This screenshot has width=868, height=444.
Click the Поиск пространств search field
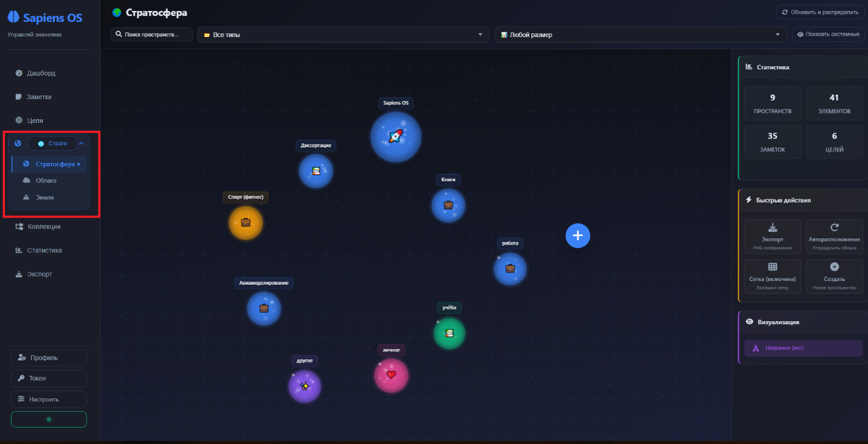(152, 35)
